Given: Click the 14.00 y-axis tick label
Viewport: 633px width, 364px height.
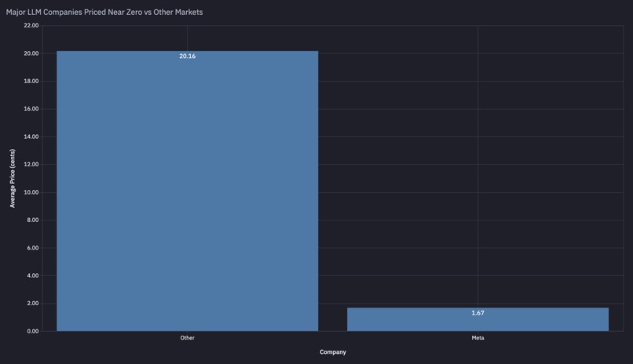Looking at the screenshot, I should (31, 136).
